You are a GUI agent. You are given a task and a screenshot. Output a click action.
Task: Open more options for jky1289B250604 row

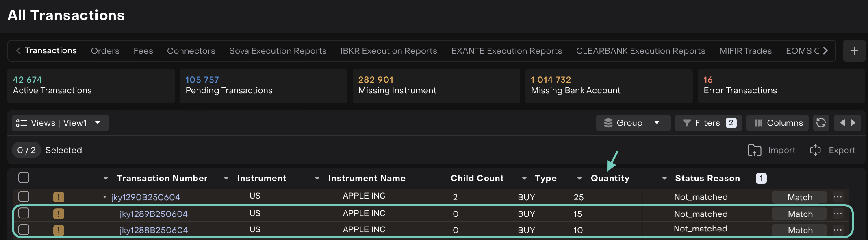[x=838, y=214]
